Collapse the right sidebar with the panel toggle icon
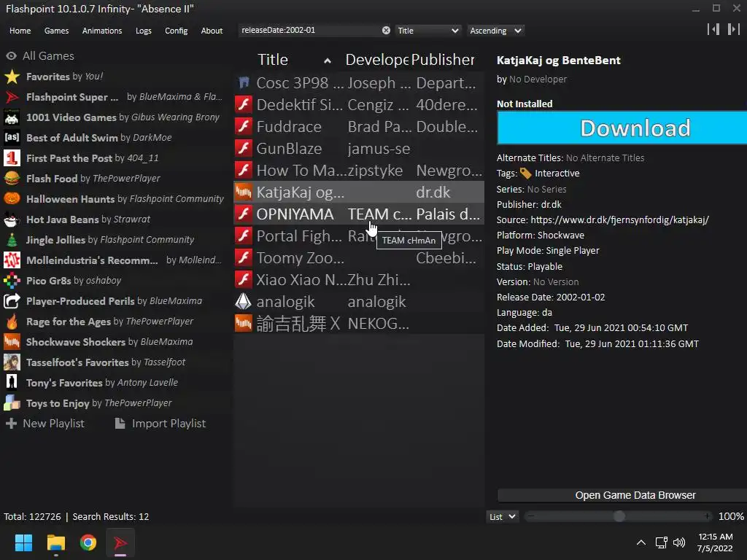This screenshot has height=560, width=747. click(x=734, y=29)
